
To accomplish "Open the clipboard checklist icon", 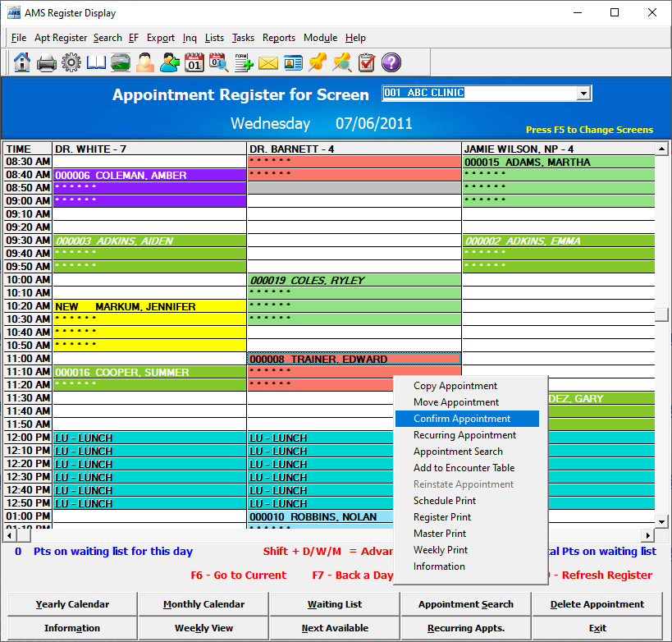I will pyautogui.click(x=367, y=62).
